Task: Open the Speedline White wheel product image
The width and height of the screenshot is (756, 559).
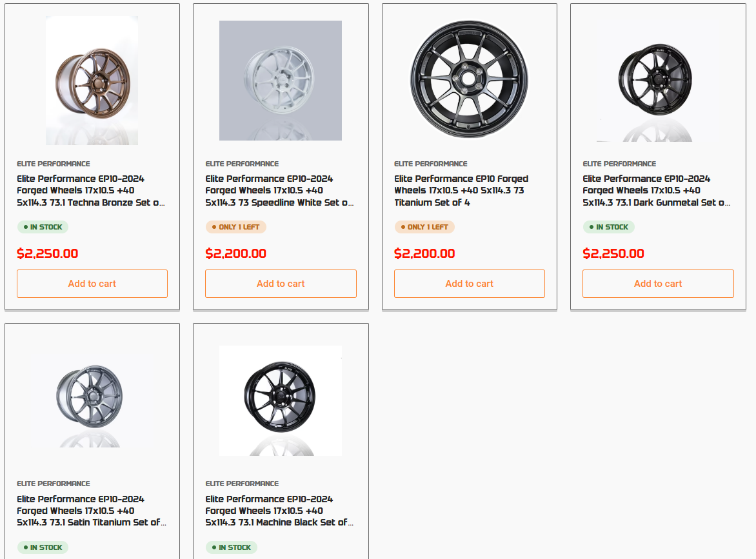Action: click(x=281, y=81)
